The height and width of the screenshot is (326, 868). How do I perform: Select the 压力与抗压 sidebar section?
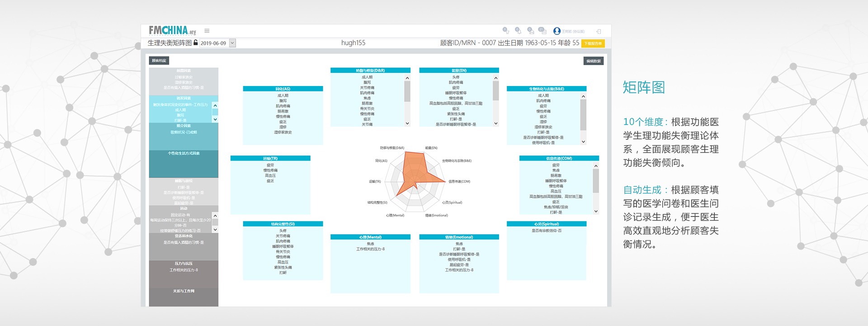(184, 264)
